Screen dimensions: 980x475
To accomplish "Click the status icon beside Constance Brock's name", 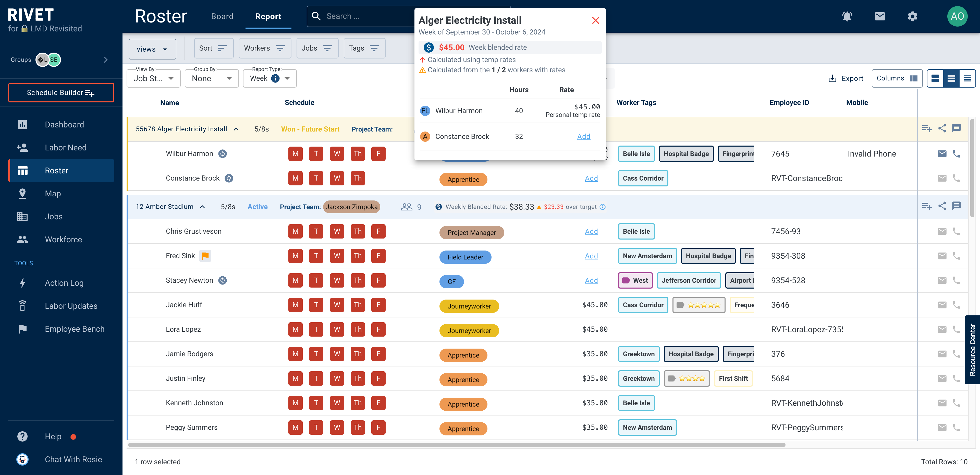I will click(229, 178).
